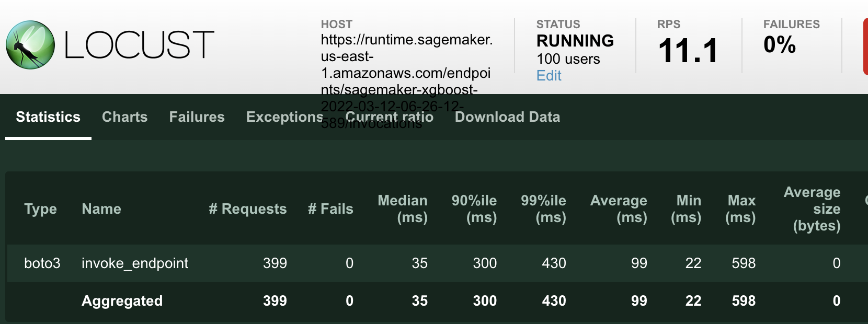
Task: Click the HOST label
Action: point(337,24)
